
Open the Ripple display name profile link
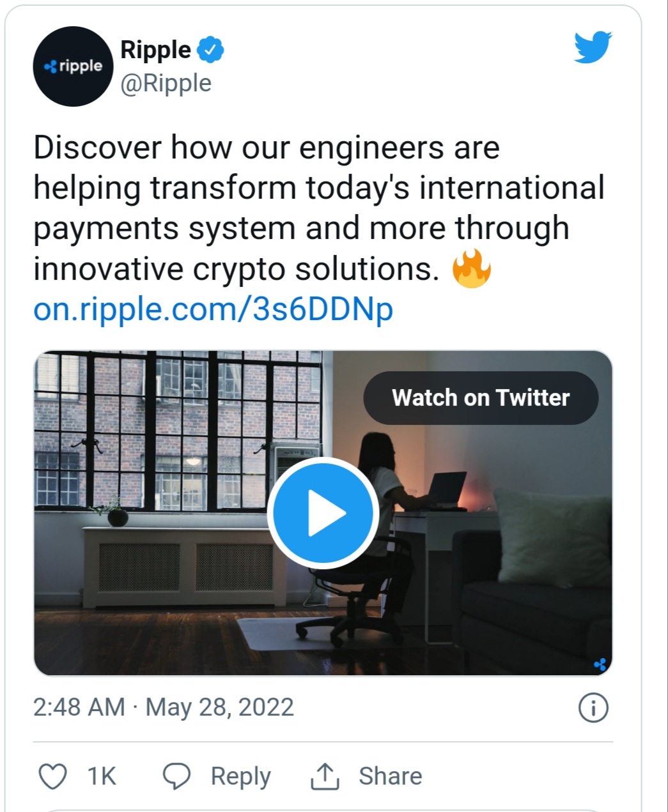click(x=155, y=50)
